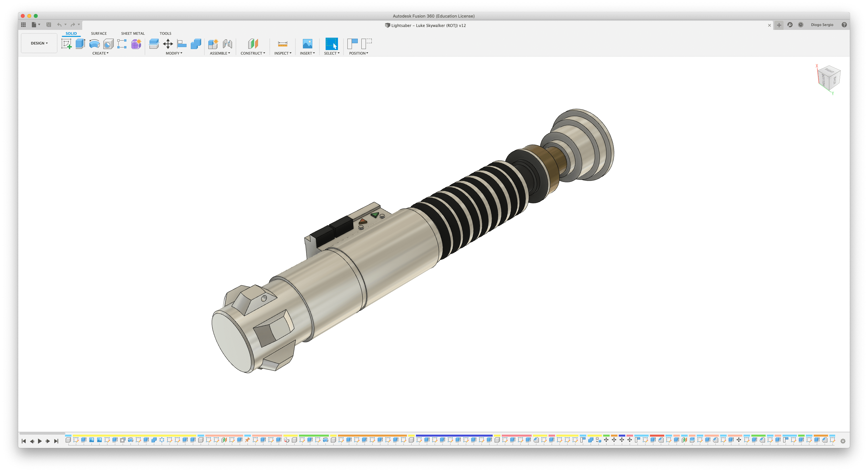Image resolution: width=868 pixels, height=472 pixels.
Task: Open the Help question mark
Action: 844,25
